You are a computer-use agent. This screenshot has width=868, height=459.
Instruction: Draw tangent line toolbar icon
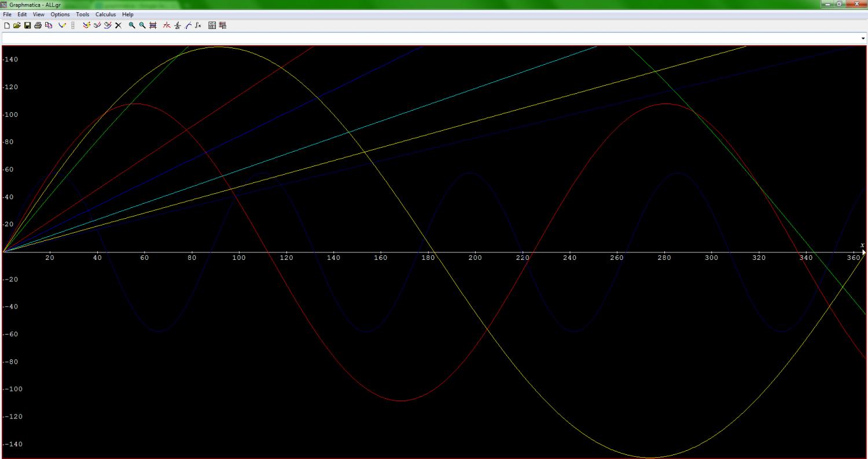[x=187, y=25]
